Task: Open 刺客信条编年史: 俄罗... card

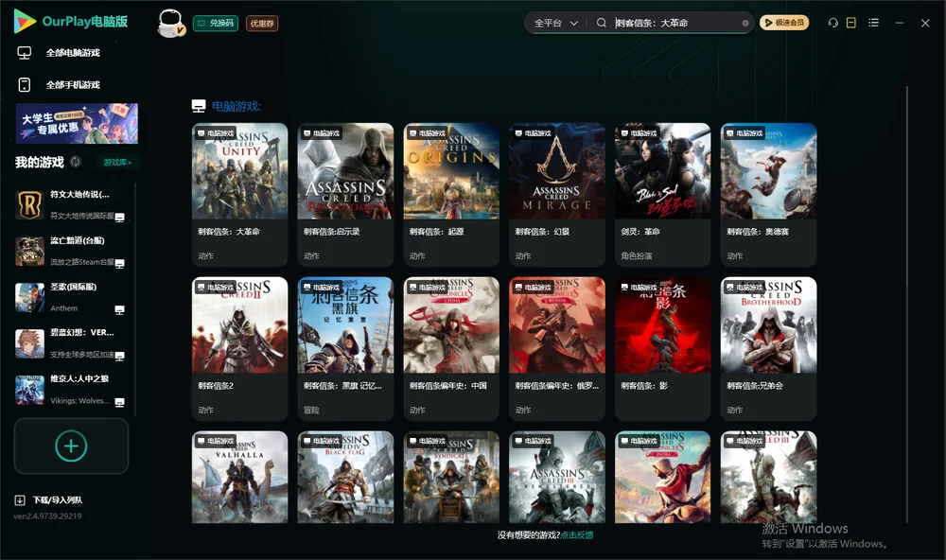Action: pos(557,348)
